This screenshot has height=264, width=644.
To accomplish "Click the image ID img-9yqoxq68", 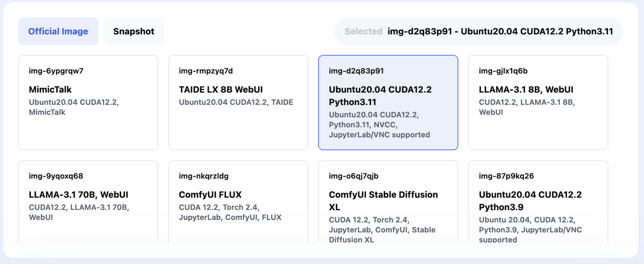I will [x=56, y=176].
